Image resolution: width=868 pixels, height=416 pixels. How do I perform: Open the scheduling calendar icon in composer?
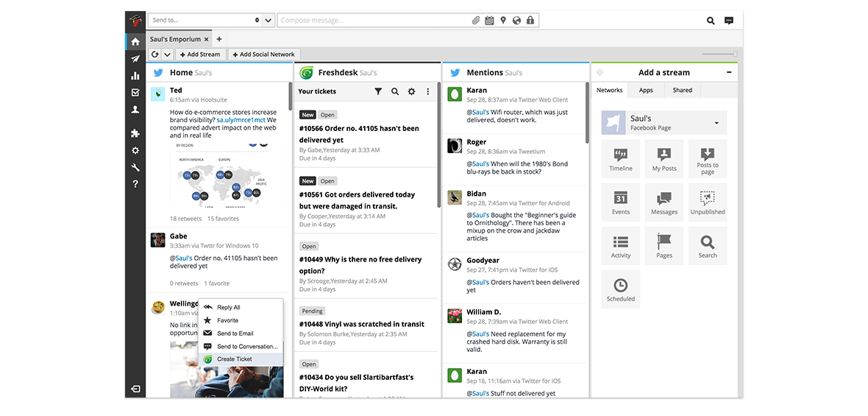click(489, 21)
